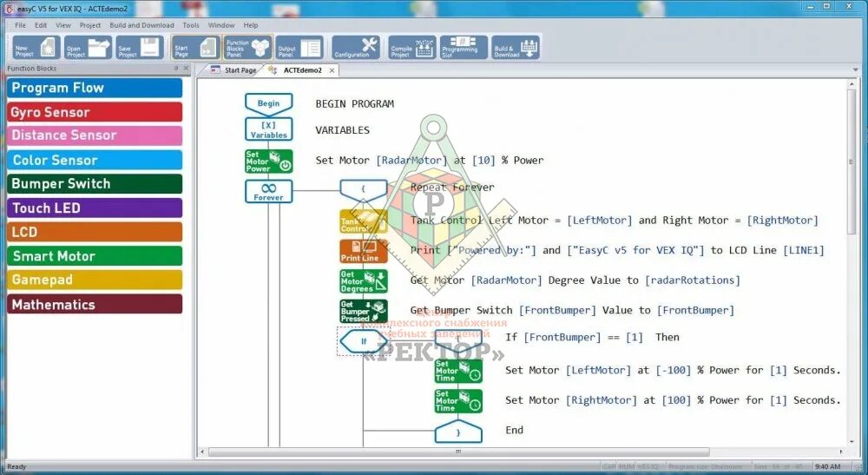The image size is (868, 475).
Task: Select the opening brace block of Repeat Forever
Action: click(x=363, y=190)
